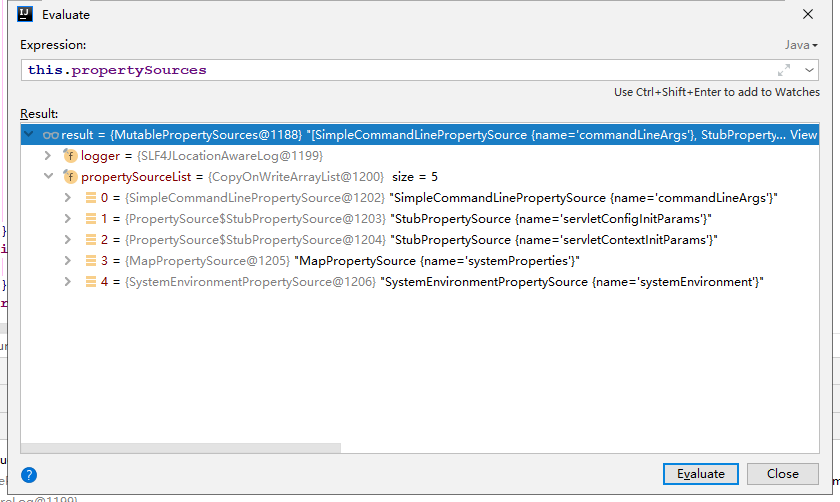Image resolution: width=840 pixels, height=502 pixels.
Task: Click the horizontal scrollbar in results
Action: [181, 448]
